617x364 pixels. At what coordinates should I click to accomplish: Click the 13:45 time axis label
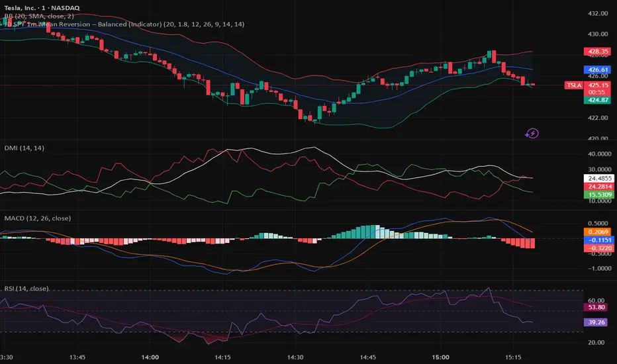[x=77, y=357]
